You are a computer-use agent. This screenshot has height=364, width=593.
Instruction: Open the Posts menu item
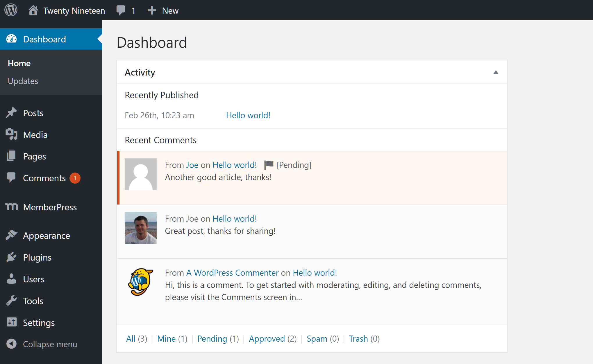33,113
